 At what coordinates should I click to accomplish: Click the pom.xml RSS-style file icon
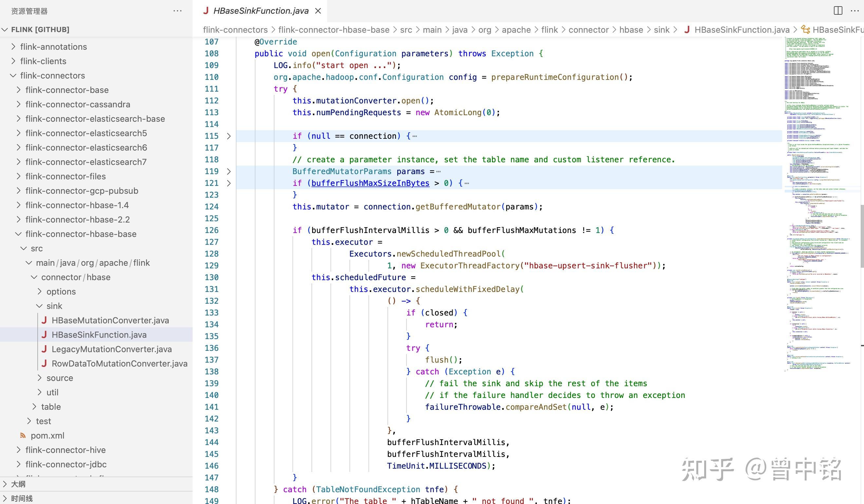[23, 436]
